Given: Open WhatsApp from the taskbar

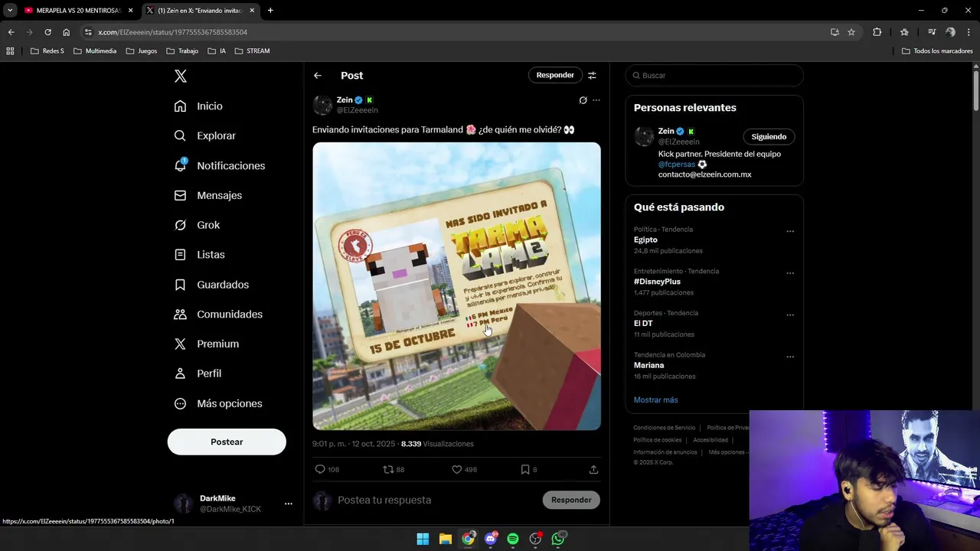Looking at the screenshot, I should pyautogui.click(x=558, y=539).
